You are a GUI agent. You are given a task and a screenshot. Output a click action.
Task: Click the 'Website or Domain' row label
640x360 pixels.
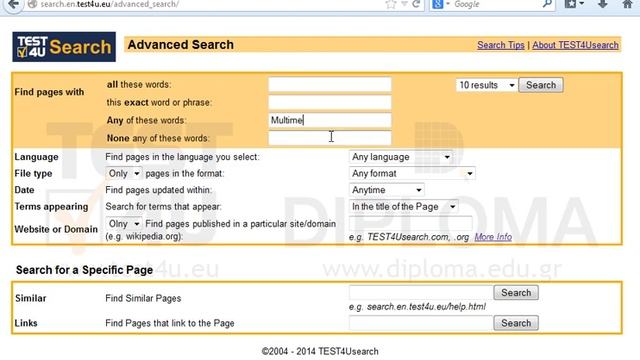click(x=56, y=229)
